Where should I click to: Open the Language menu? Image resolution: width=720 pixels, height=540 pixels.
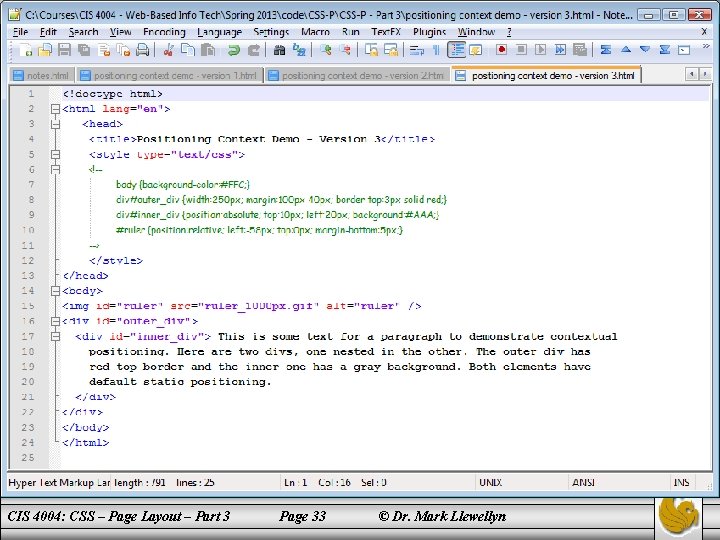pos(219,32)
